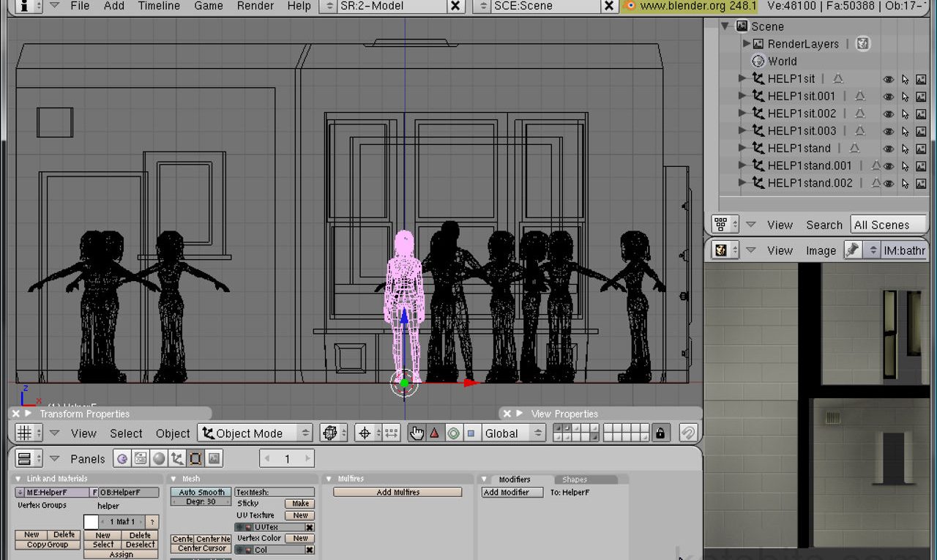The image size is (937, 560).
Task: Toggle renderability of HELP1sit.002
Action: 921,113
